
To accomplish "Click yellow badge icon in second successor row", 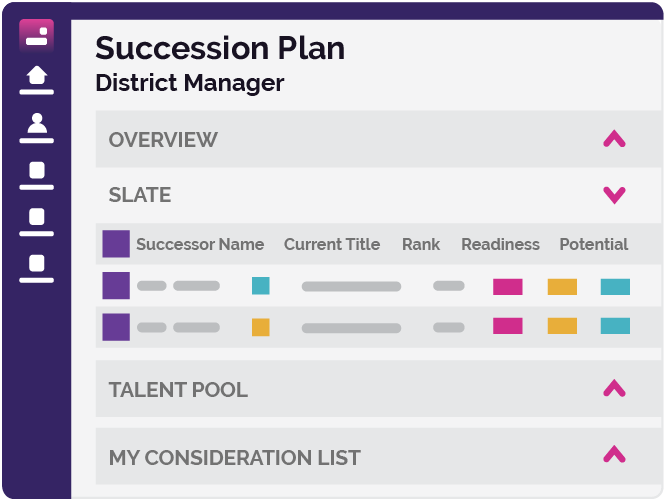I will [261, 327].
